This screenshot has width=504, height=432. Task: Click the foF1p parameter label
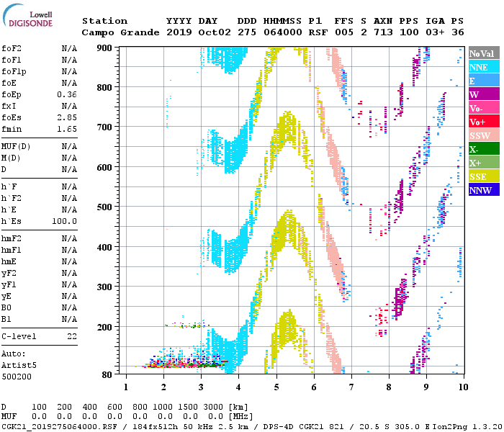[x=14, y=72]
